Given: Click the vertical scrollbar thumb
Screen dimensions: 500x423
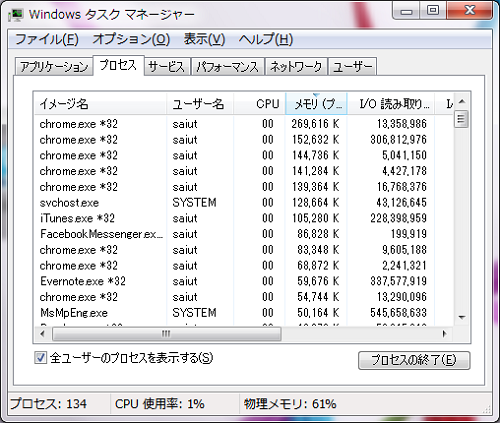Looking at the screenshot, I should pos(462,119).
